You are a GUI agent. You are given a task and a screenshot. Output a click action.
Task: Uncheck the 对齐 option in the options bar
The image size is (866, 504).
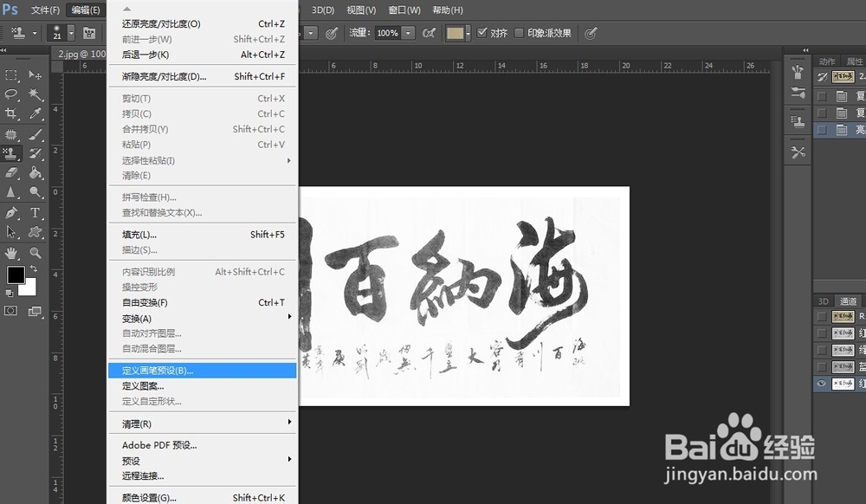[x=481, y=33]
